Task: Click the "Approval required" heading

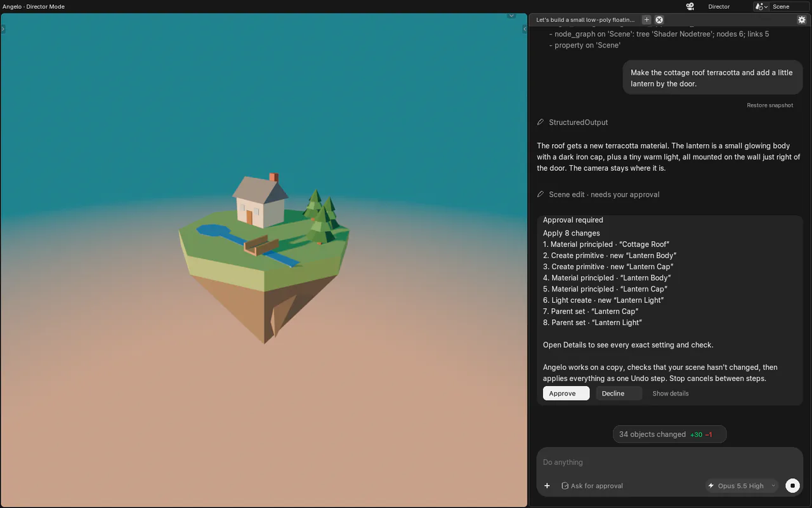Action: (x=573, y=220)
